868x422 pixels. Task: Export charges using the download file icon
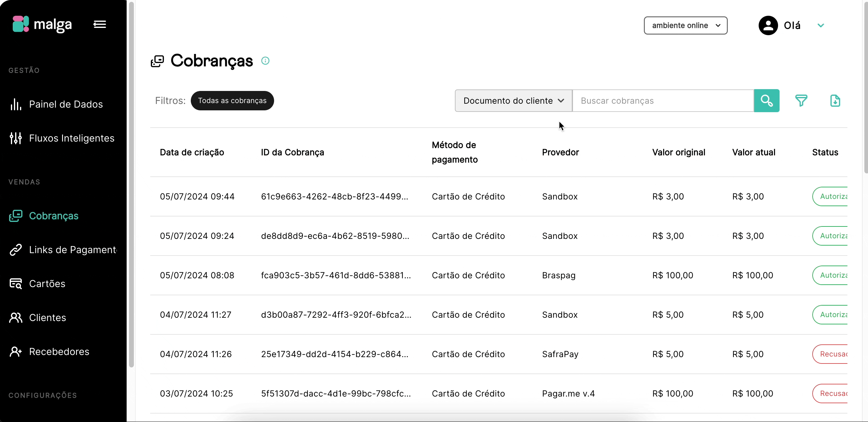(x=835, y=101)
